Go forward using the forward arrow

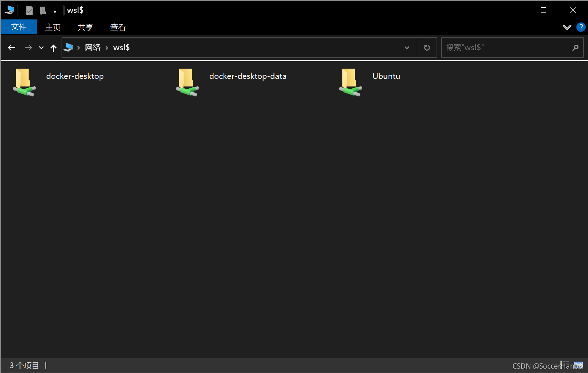pyautogui.click(x=28, y=48)
